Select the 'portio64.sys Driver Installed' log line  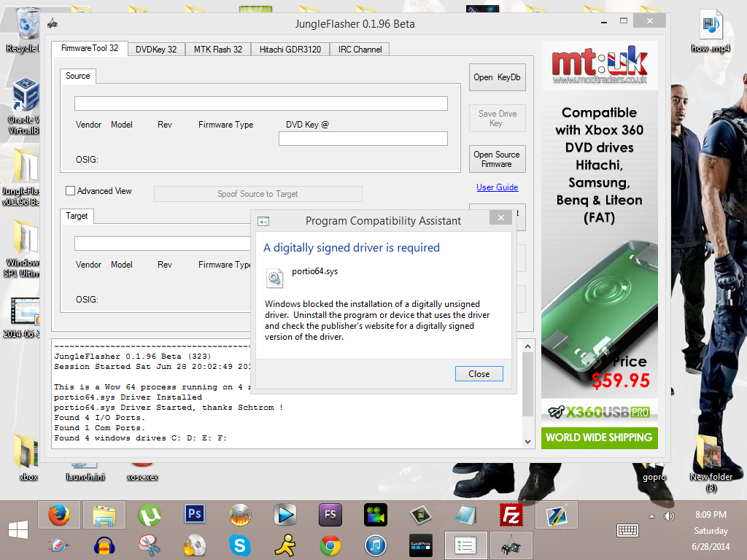click(x=128, y=397)
